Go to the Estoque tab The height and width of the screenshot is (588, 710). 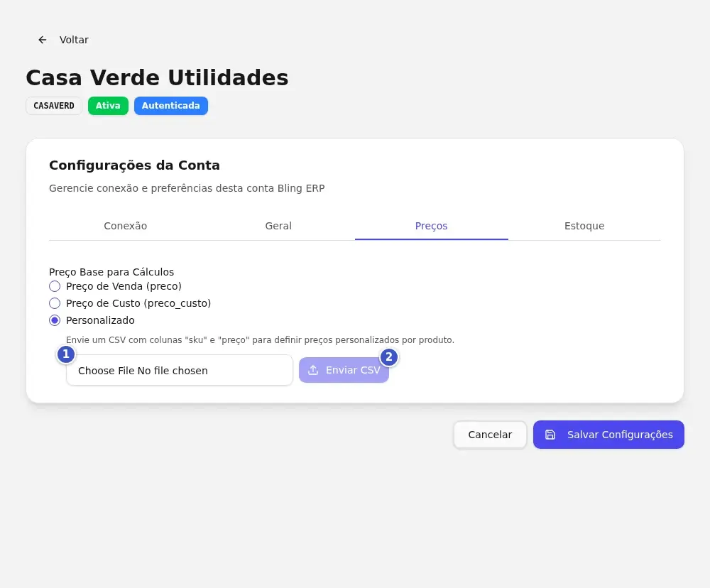click(x=584, y=226)
